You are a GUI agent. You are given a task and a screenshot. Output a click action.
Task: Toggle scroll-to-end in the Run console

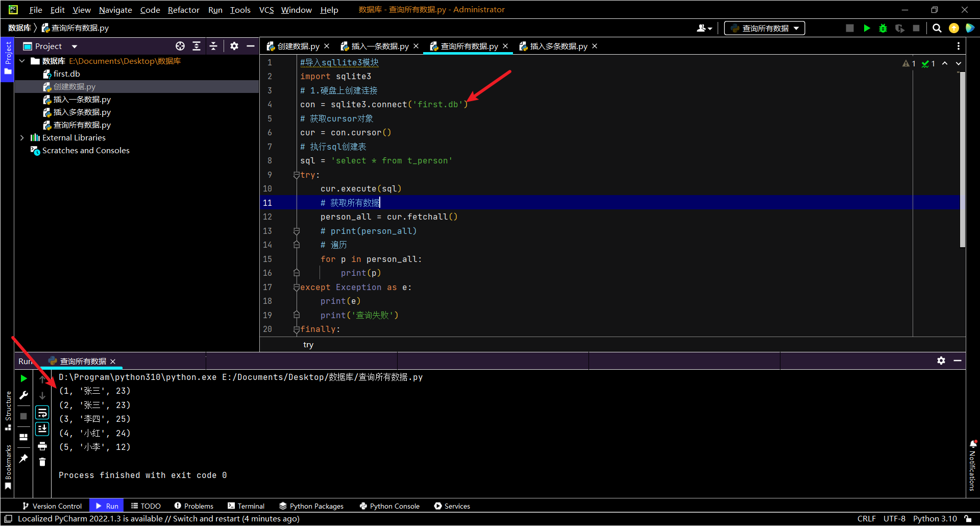pos(42,429)
